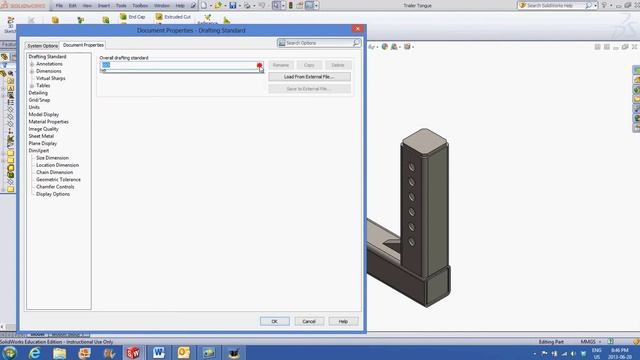Click the taskbar clock

coord(620,353)
